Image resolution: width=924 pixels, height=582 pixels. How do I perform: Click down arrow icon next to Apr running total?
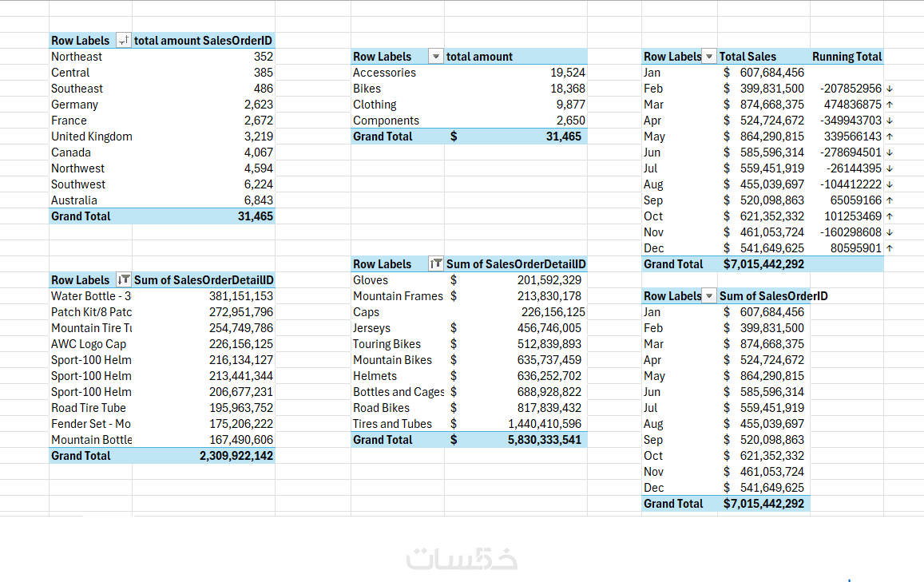tap(890, 121)
